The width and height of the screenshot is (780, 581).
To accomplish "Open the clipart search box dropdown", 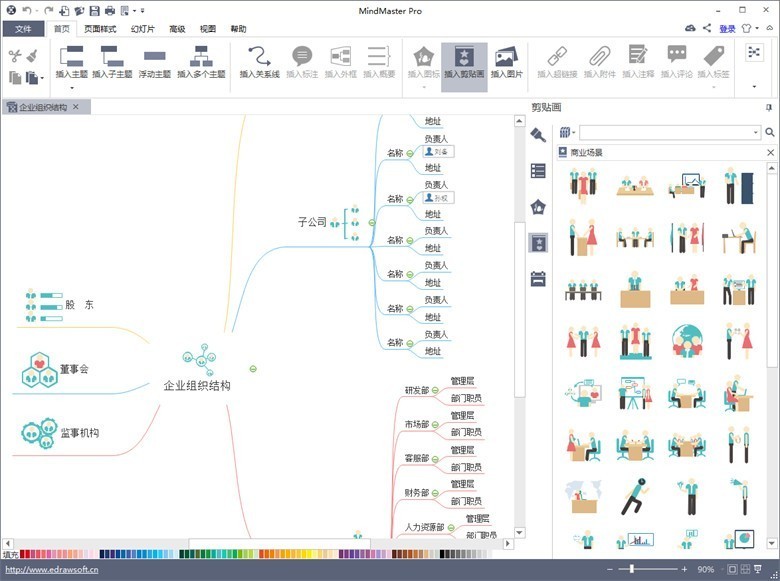I will pyautogui.click(x=755, y=132).
